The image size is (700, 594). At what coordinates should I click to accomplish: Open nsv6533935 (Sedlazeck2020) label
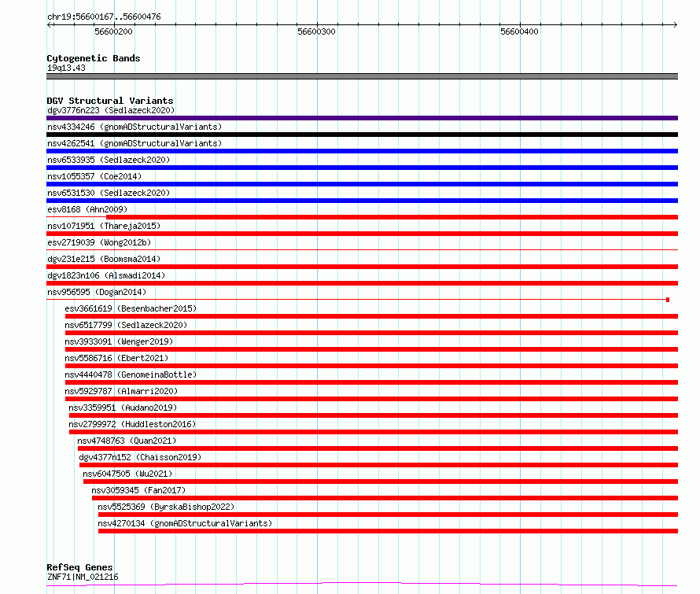(x=109, y=160)
